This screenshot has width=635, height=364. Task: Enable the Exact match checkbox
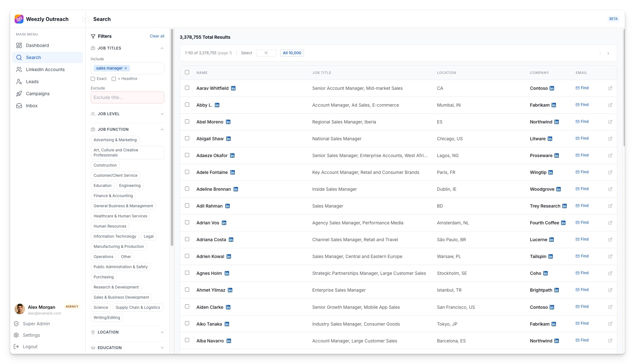93,79
